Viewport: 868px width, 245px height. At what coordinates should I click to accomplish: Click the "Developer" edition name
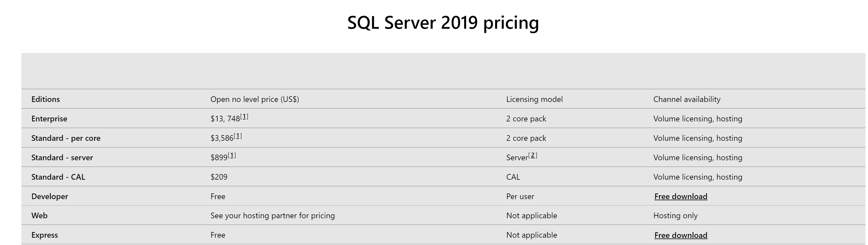pos(50,196)
